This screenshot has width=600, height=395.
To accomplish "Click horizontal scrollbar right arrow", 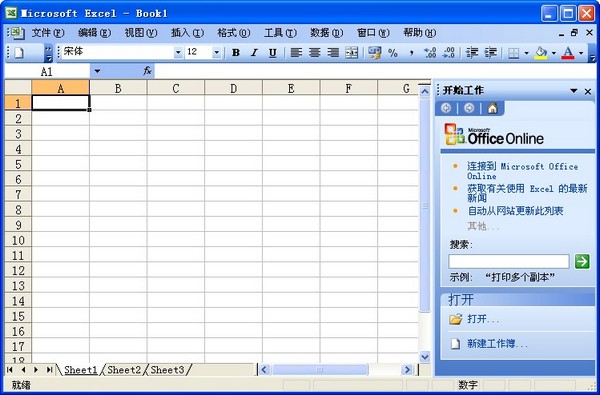I will [407, 370].
